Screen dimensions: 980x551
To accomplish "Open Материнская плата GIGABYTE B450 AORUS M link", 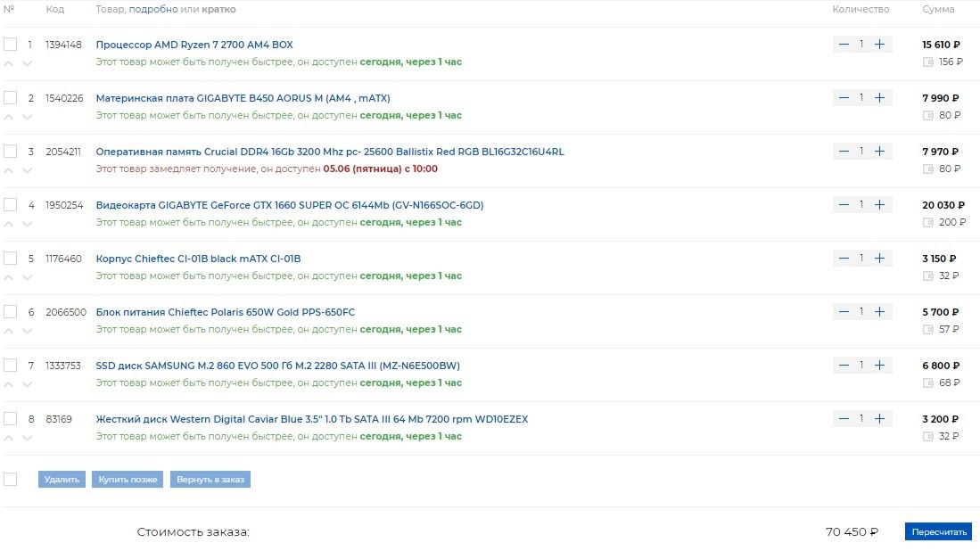I will click(x=243, y=98).
